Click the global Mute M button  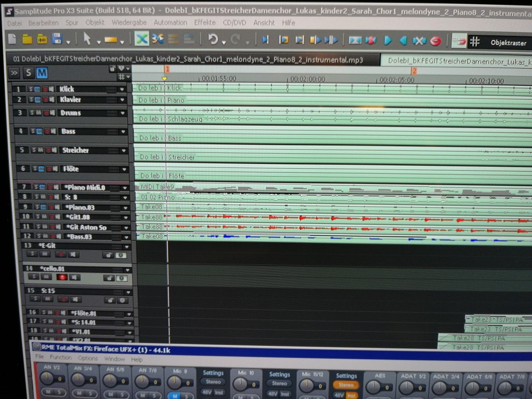(42, 73)
